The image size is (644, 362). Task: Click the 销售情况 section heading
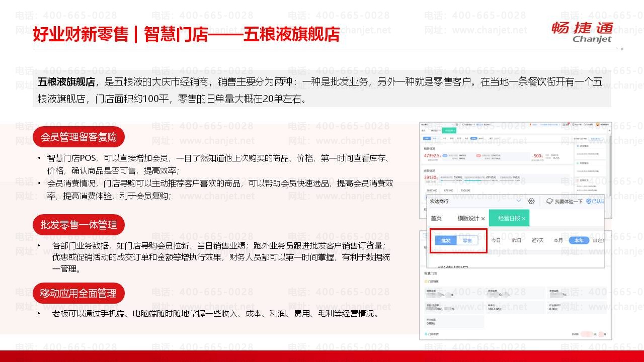tap(429, 149)
